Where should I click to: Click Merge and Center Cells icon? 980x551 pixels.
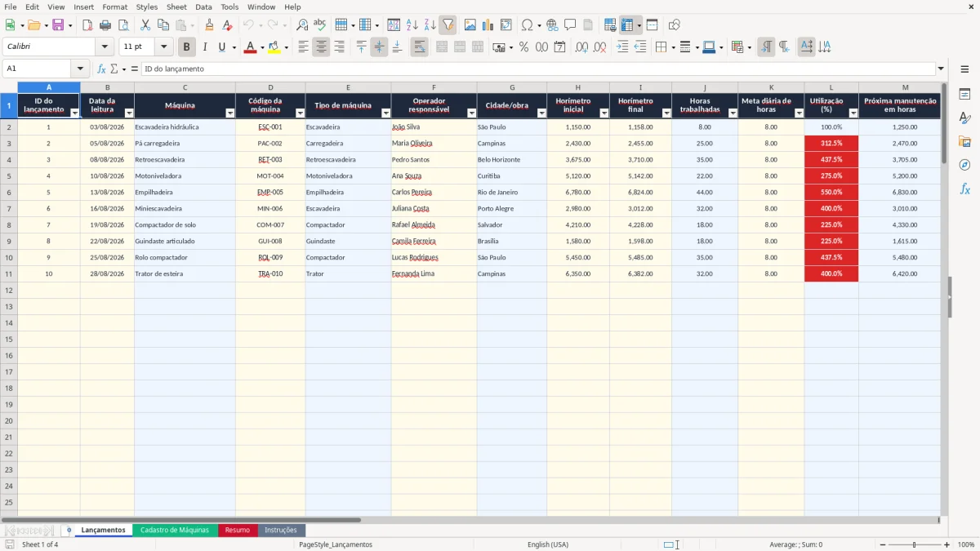[x=442, y=47]
